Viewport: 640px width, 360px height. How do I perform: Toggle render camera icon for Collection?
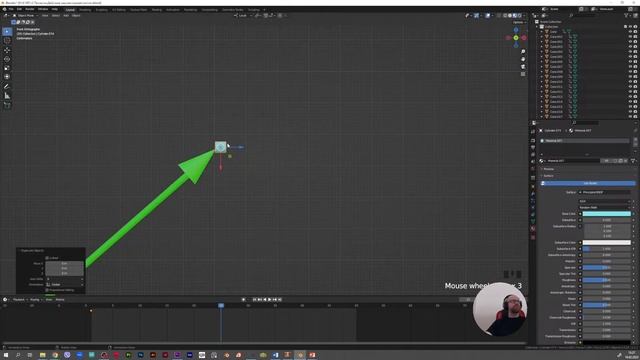(635, 27)
